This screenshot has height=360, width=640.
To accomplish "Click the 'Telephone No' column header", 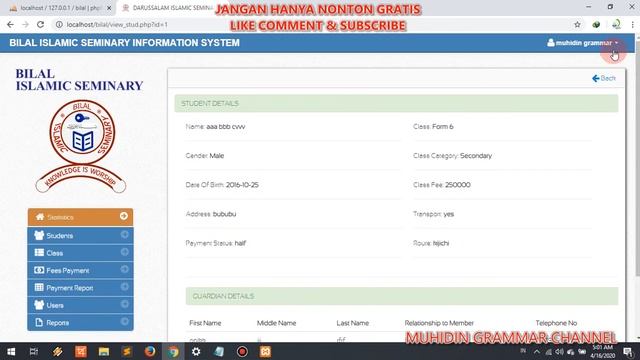I will click(x=556, y=323).
